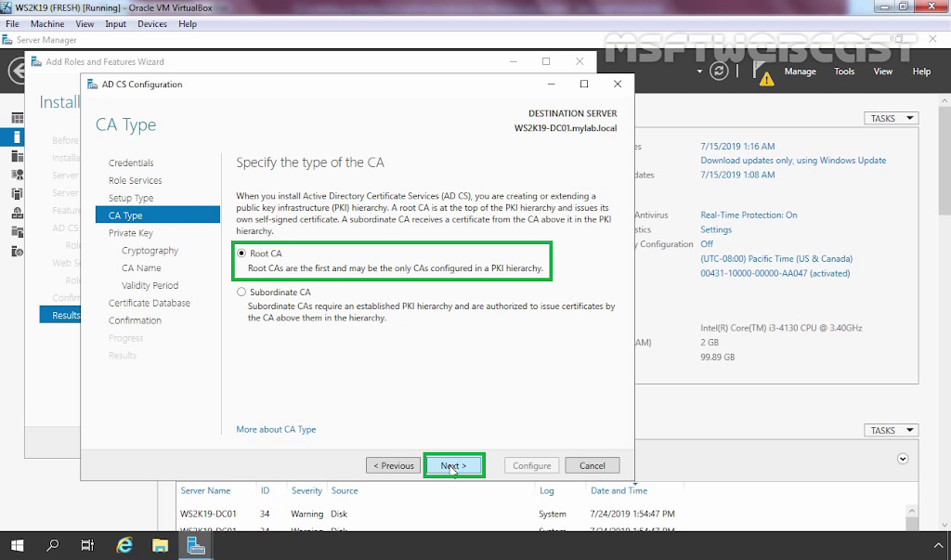Click AD CS Configuration title icon
This screenshot has height=560, width=951.
92,85
